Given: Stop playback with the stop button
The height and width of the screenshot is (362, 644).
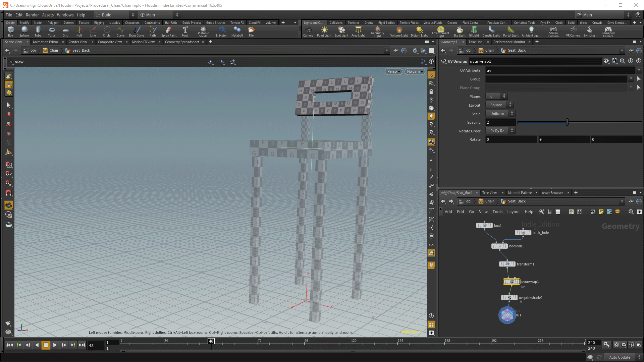Looking at the screenshot, I should [x=46, y=345].
